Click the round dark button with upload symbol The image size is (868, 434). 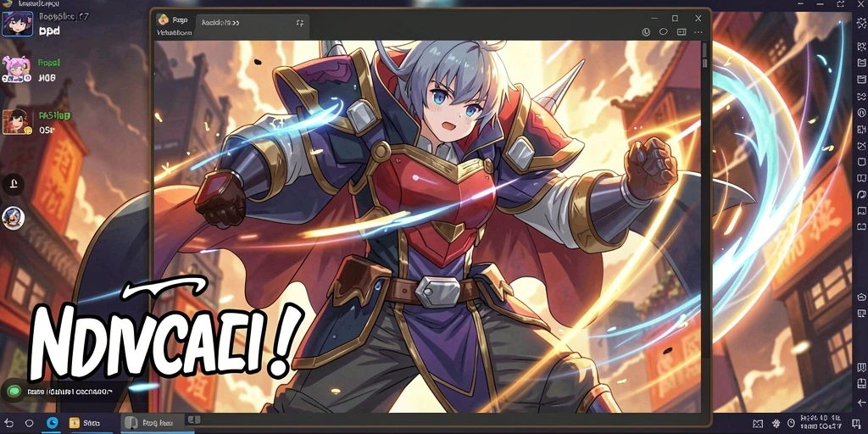coord(13,183)
